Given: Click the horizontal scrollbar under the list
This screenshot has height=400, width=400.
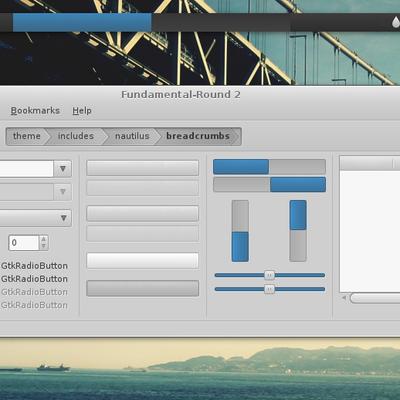Looking at the screenshot, I should (x=375, y=298).
